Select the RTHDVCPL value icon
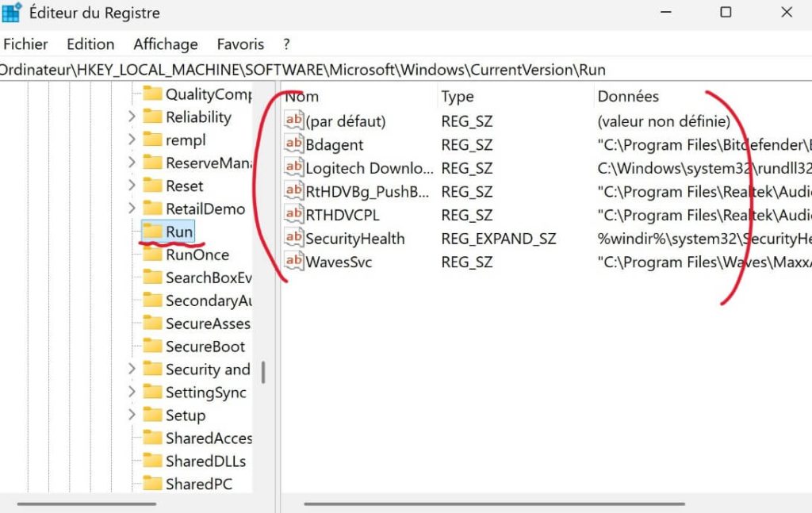 [x=294, y=214]
